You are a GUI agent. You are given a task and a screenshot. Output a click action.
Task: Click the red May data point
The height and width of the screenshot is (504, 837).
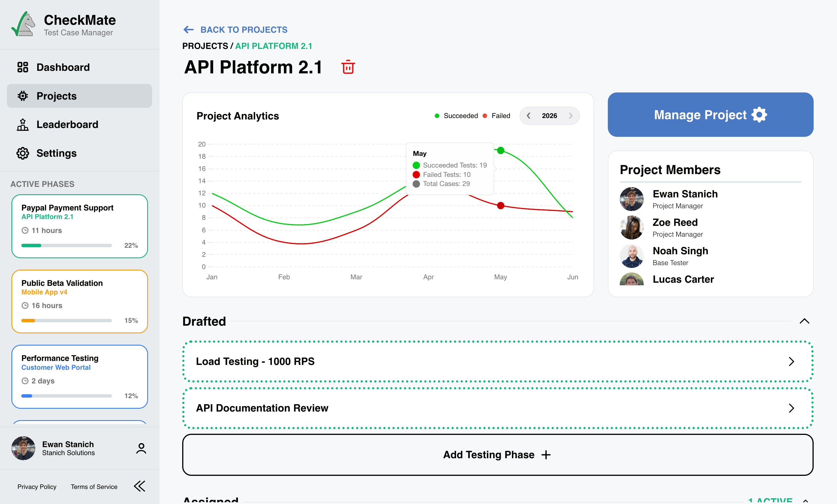point(500,206)
